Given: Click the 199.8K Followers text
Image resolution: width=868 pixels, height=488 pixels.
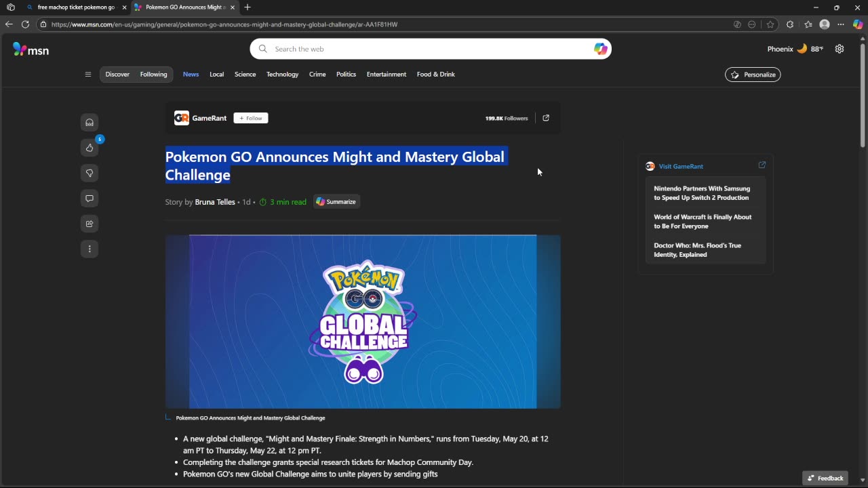Looking at the screenshot, I should [x=507, y=118].
